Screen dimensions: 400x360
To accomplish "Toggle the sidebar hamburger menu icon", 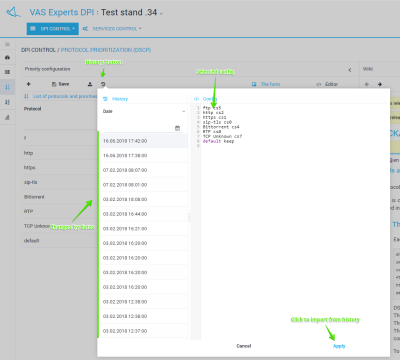I will click(7, 44).
